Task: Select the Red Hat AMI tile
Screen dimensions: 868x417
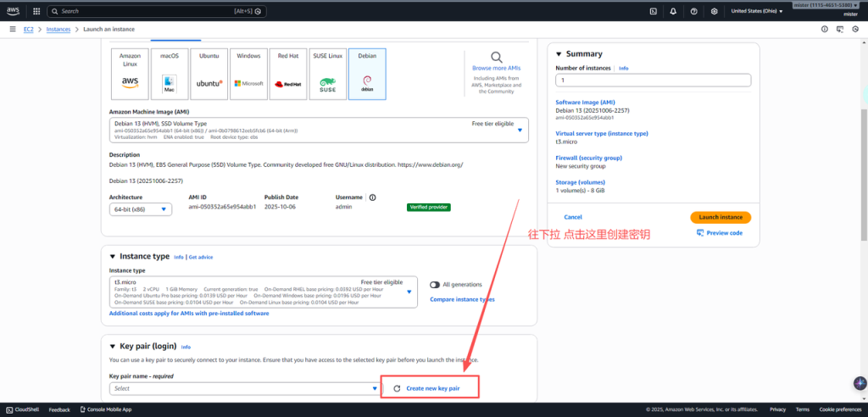Action: point(288,75)
